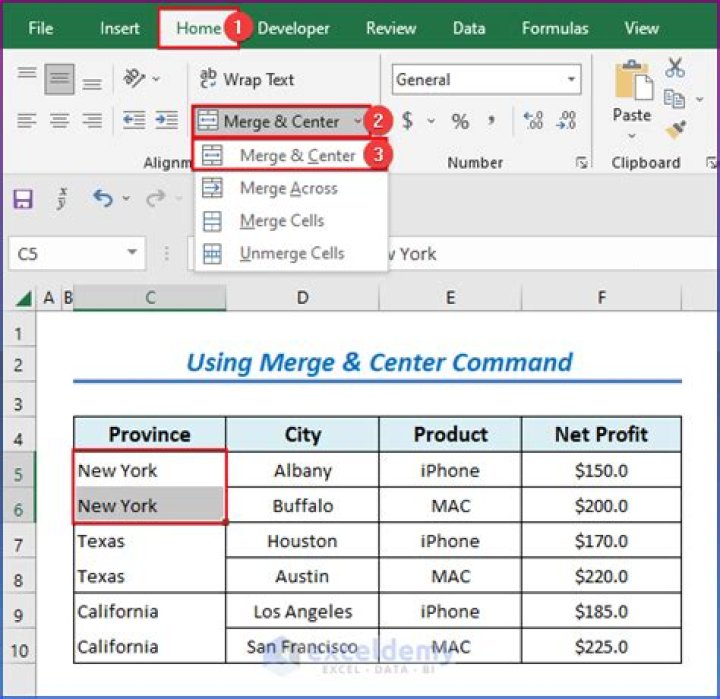Click the Format Painter brush
The width and height of the screenshot is (720, 699).
tap(675, 130)
